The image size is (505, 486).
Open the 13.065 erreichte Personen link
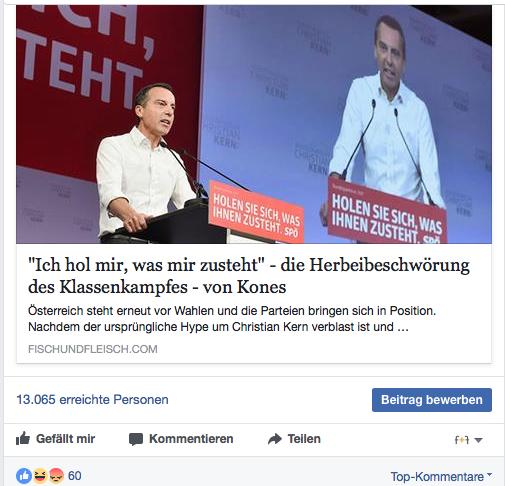pos(92,399)
